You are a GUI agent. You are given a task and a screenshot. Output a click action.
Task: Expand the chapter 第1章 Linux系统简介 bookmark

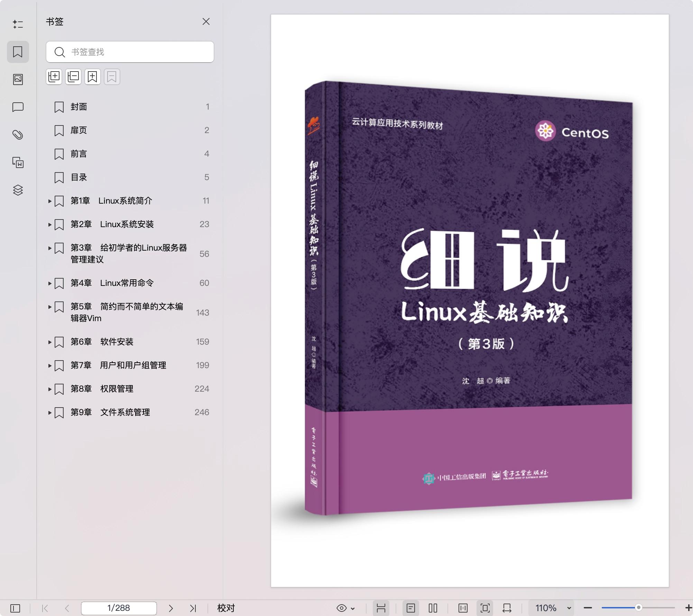click(x=49, y=200)
